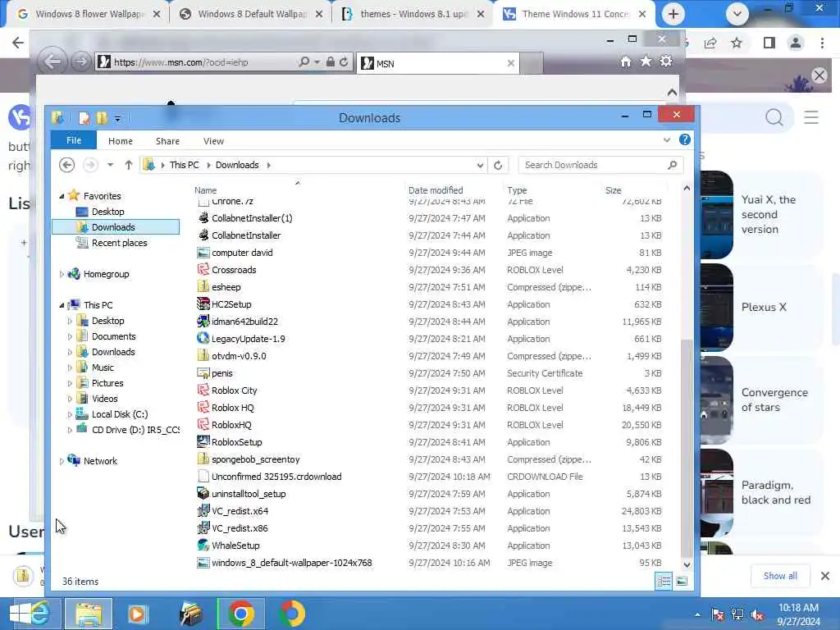Click the Action Center flag tray icon
This screenshot has width=840, height=630.
717,615
